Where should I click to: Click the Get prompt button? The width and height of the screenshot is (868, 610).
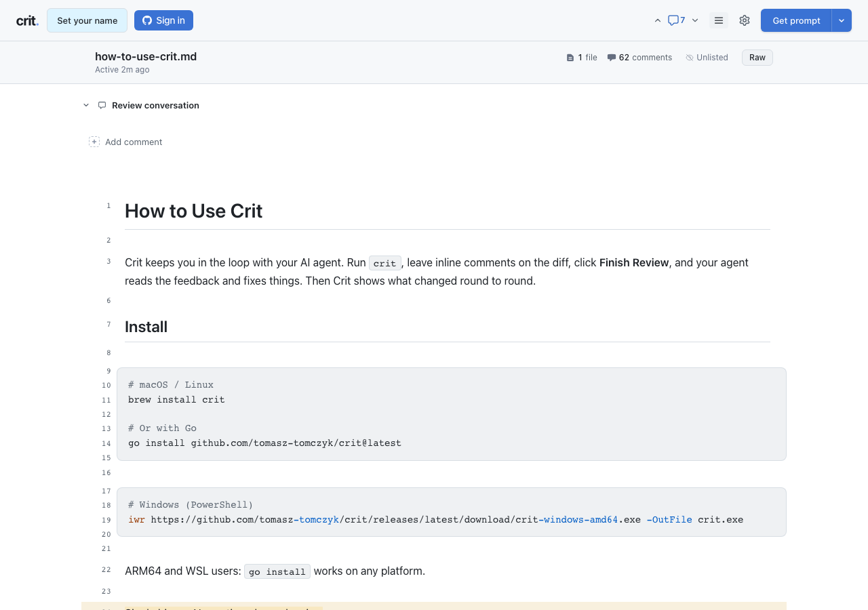(796, 20)
